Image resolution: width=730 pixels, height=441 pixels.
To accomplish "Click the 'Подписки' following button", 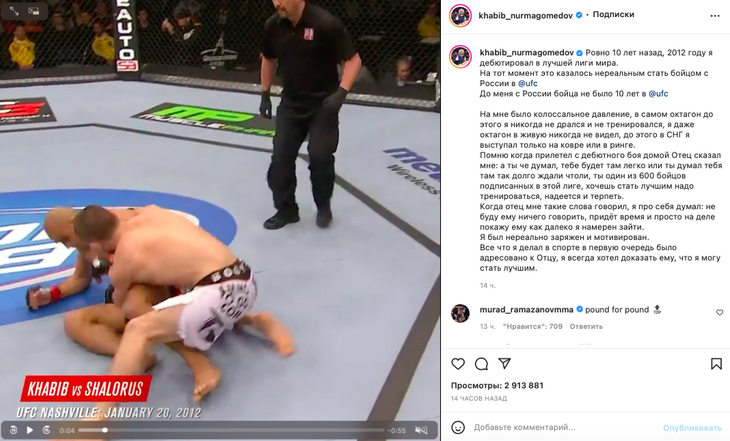I will tap(613, 14).
